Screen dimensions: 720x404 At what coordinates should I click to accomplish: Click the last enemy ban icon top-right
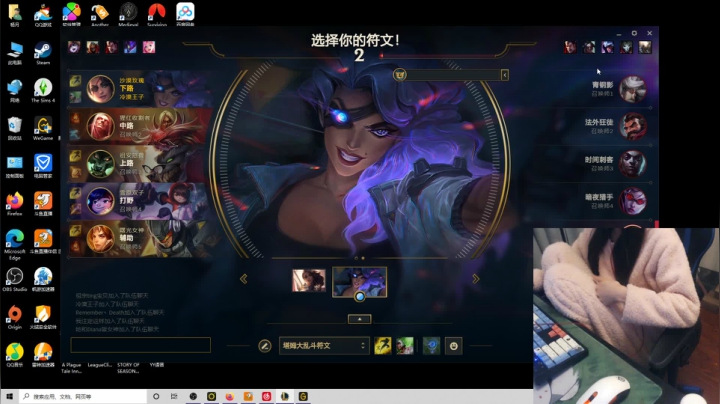coord(645,47)
